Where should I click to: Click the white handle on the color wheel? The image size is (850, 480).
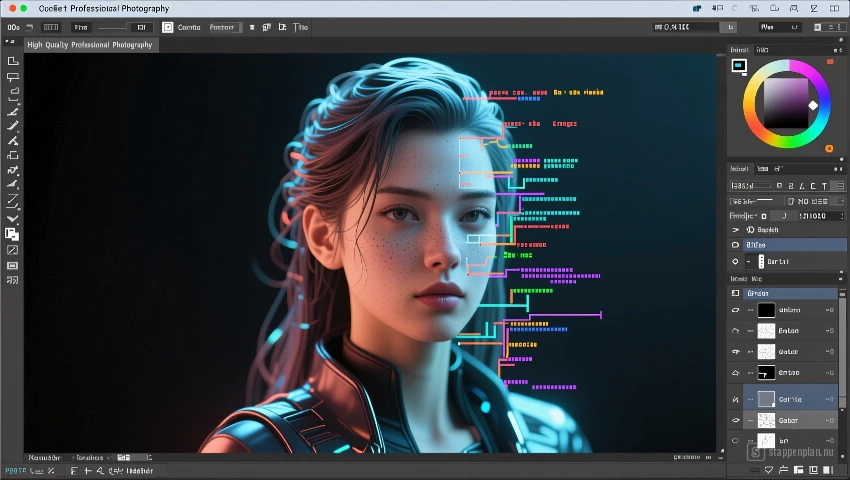click(813, 105)
